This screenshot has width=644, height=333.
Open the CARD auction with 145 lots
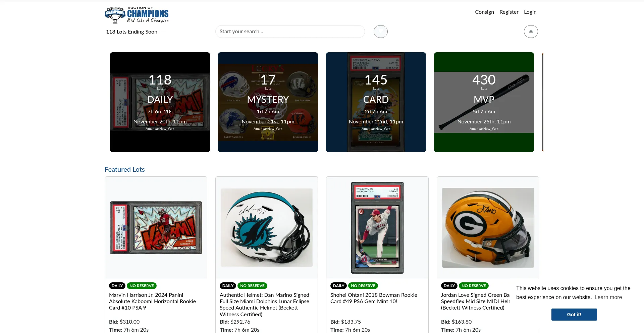(x=376, y=102)
